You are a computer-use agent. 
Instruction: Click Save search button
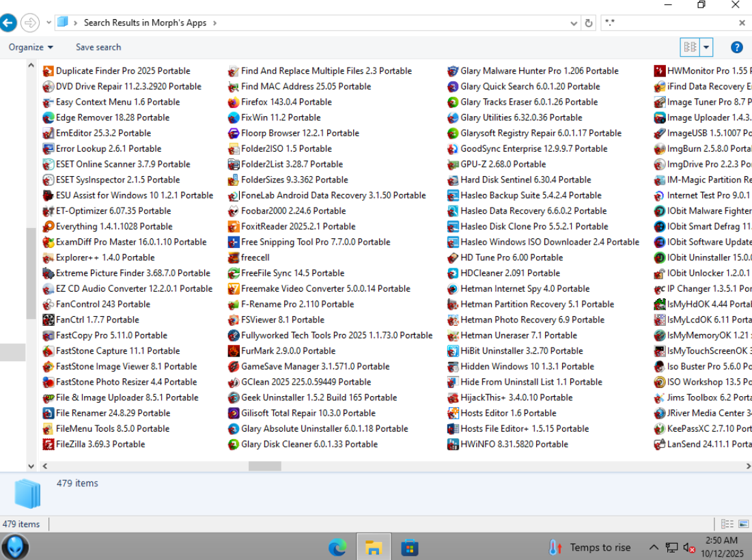click(98, 47)
